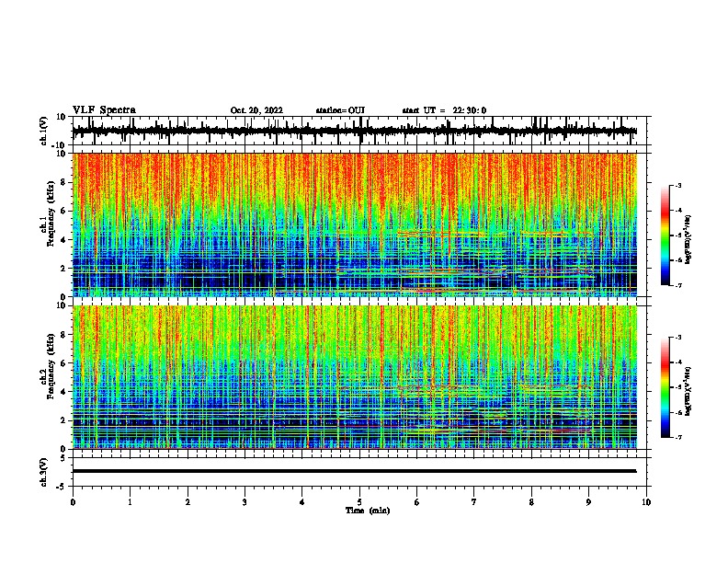Click time axis tick label "7"
728x563 pixels.
pos(474,502)
